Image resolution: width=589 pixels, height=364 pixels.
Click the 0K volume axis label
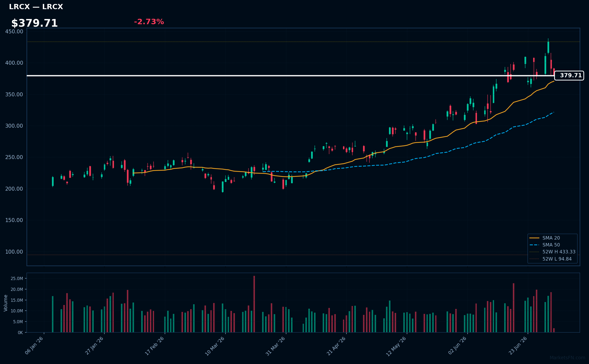(x=20, y=333)
